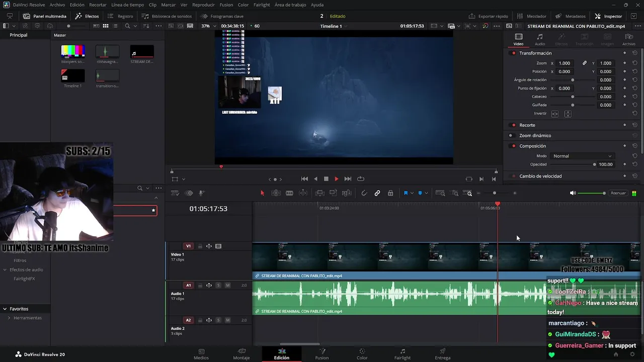Add a blue flag to the clip

tap(406, 193)
